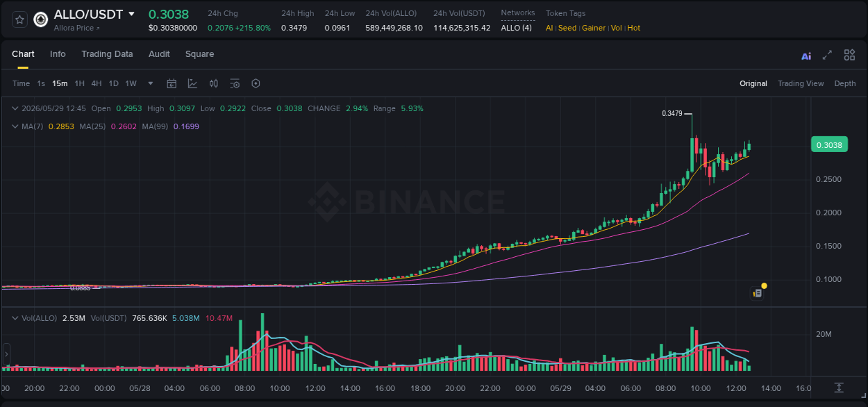The width and height of the screenshot is (868, 407).
Task: Switch to the Chart tab
Action: pos(23,54)
